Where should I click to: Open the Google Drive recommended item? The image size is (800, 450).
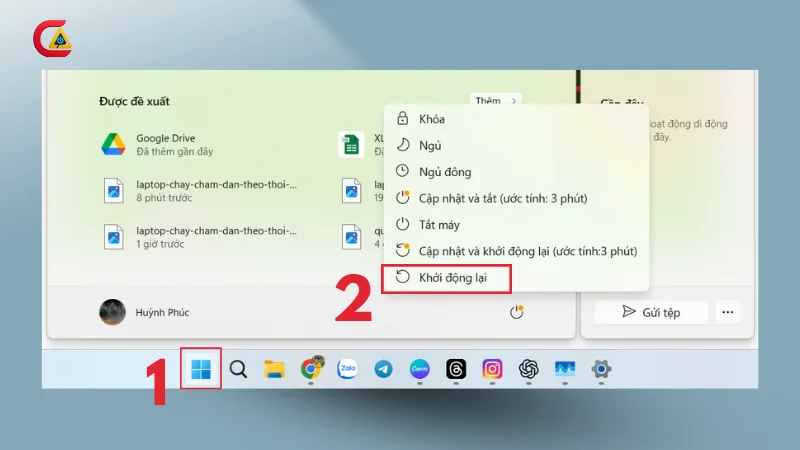199,144
